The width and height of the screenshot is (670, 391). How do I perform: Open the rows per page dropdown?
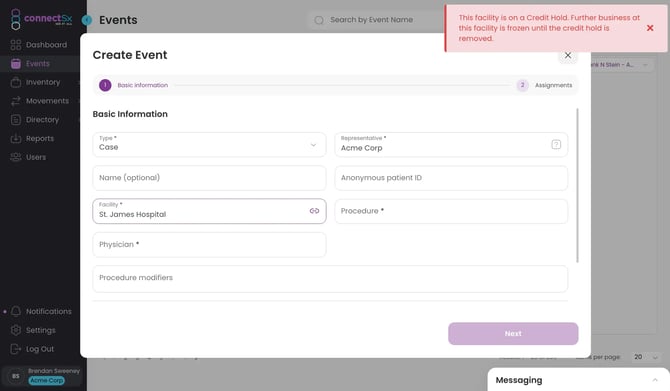(x=646, y=357)
